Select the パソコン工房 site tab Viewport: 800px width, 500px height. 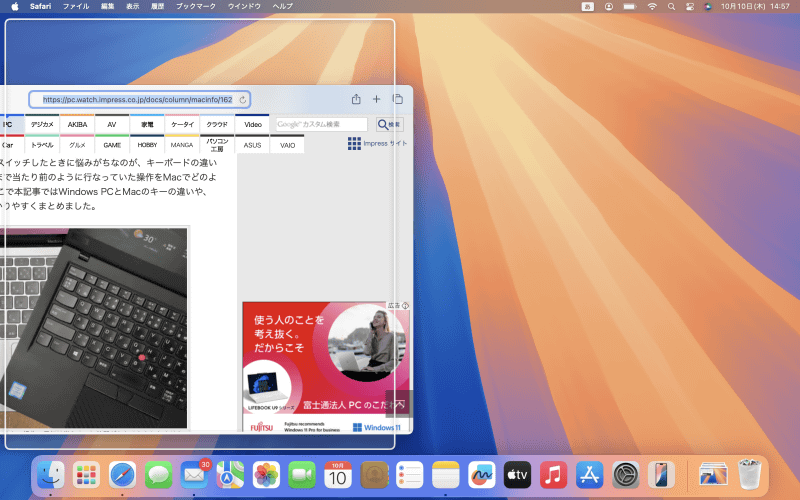217,144
